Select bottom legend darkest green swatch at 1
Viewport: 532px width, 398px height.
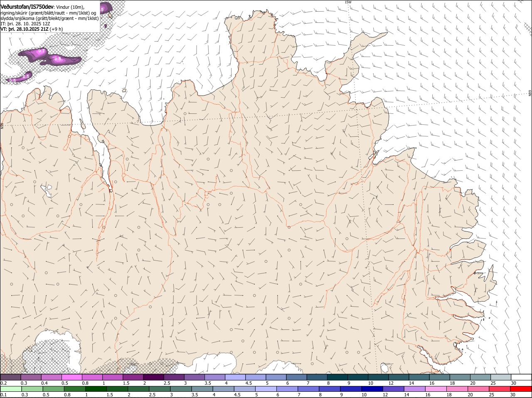coord(96,389)
